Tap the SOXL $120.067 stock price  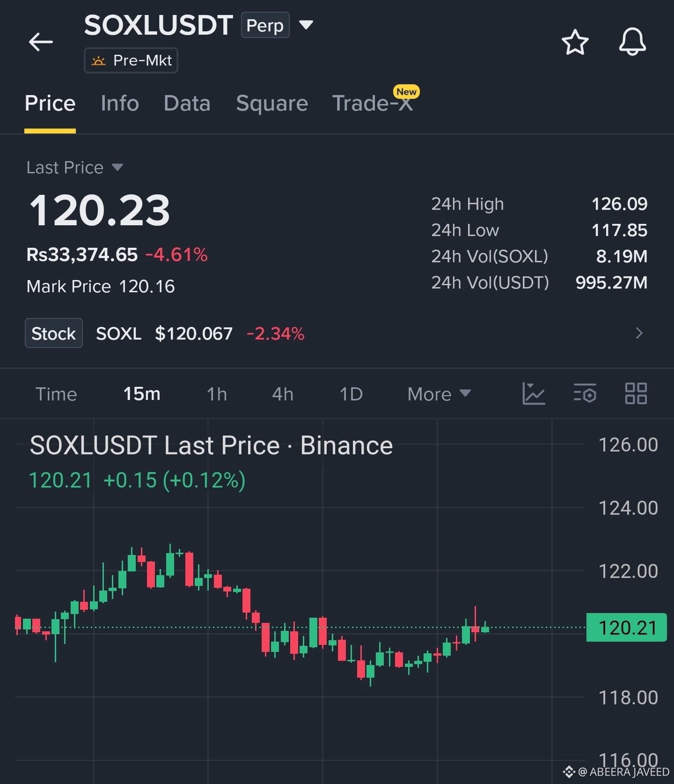[194, 333]
